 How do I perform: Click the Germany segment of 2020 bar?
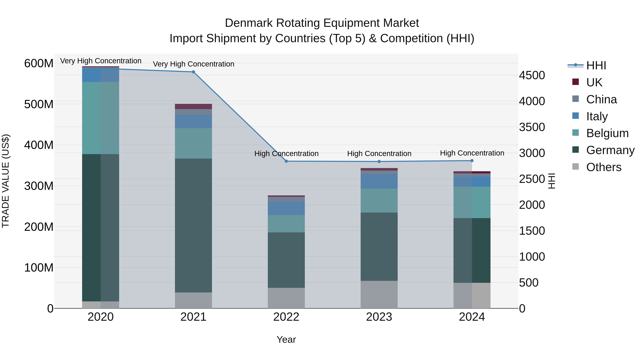point(101,228)
